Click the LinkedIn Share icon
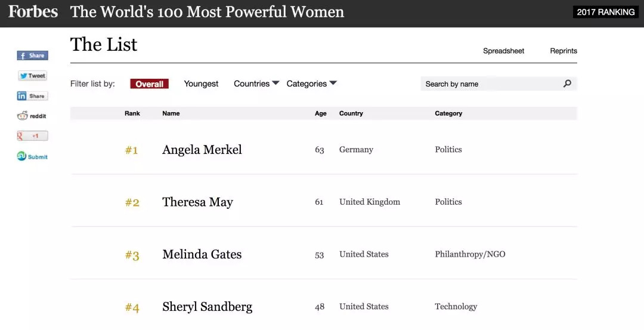Image resolution: width=644 pixels, height=330 pixels. (32, 96)
